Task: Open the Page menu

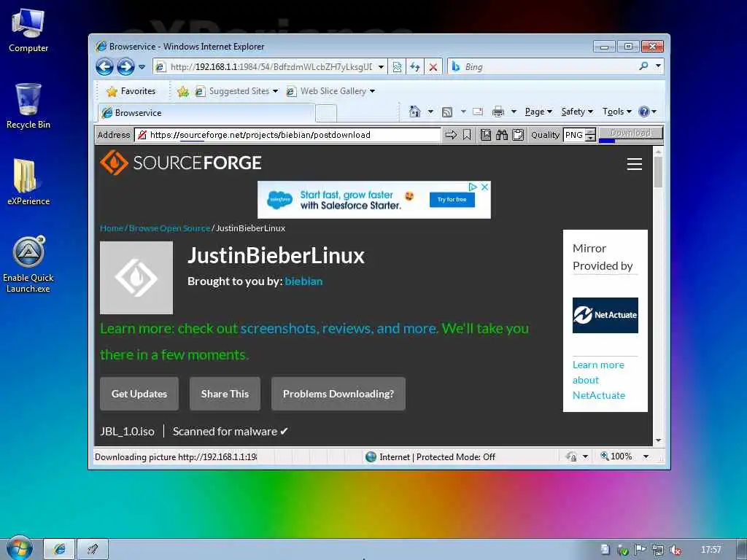Action: point(538,112)
